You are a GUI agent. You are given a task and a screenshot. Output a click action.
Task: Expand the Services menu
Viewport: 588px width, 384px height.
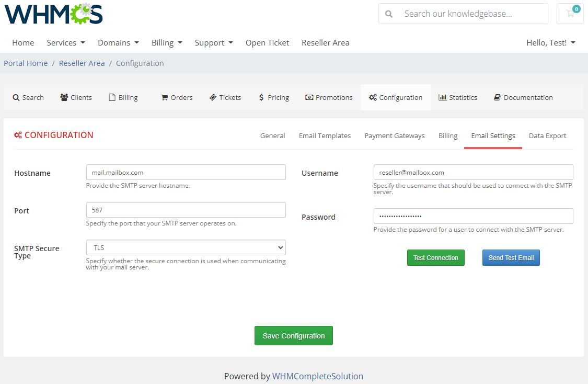coord(65,42)
